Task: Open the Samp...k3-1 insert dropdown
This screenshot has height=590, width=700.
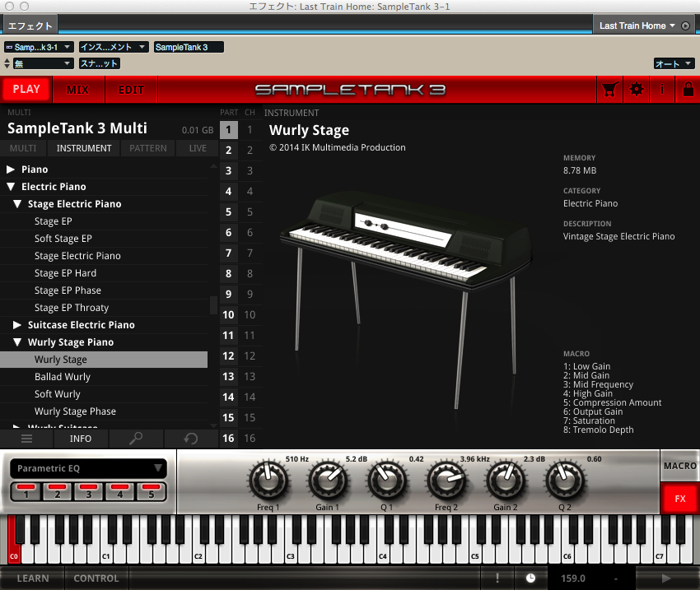Action: (x=39, y=47)
